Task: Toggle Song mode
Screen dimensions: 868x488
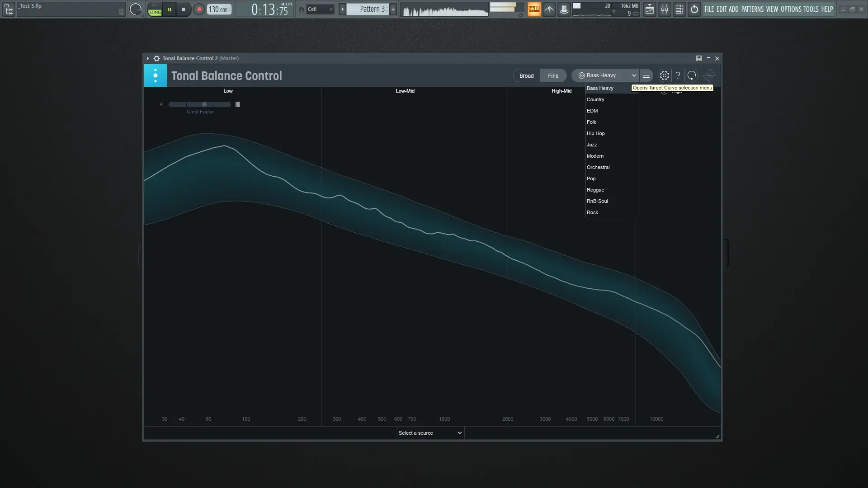Action: (x=155, y=12)
